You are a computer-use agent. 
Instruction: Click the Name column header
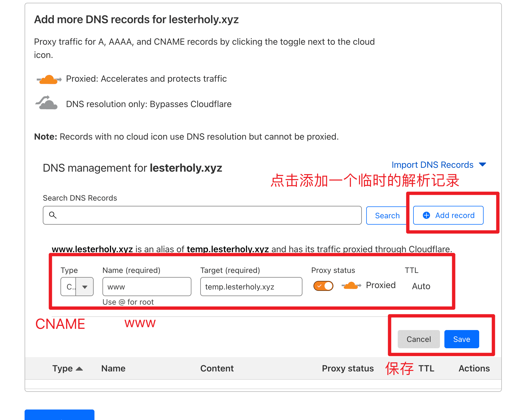[x=113, y=368]
